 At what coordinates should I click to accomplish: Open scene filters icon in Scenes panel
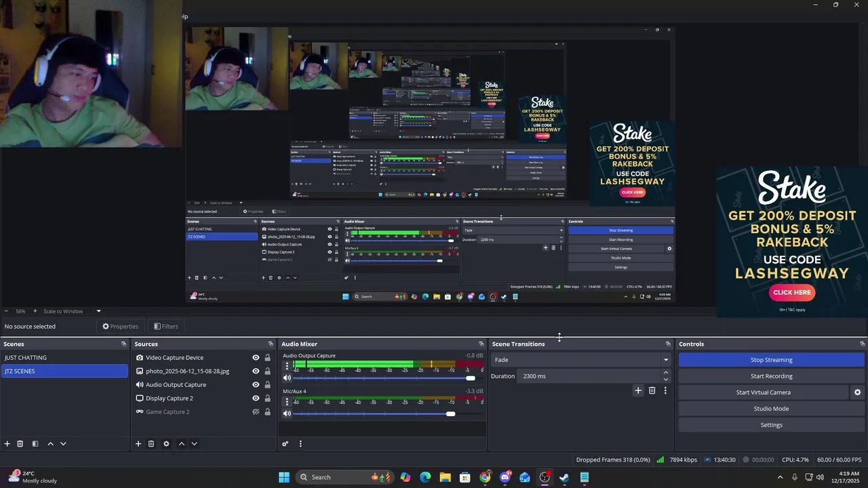[35, 444]
